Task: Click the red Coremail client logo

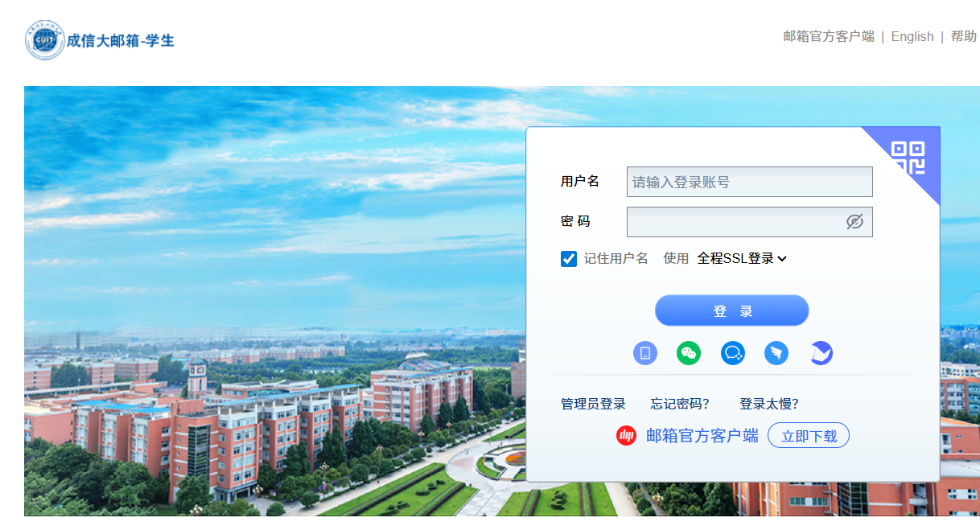Action: click(626, 436)
